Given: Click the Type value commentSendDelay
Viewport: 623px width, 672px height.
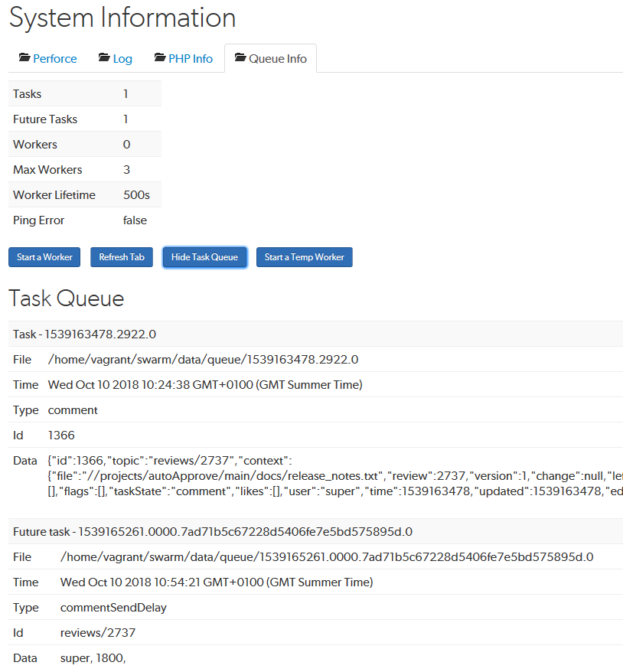Looking at the screenshot, I should tap(113, 608).
